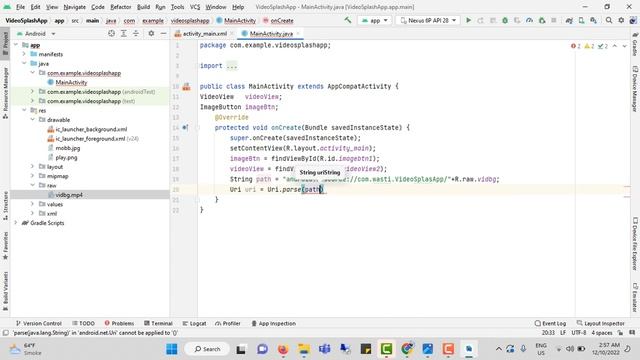Start debugging with the green bug icon
This screenshot has width=640, height=360.
pyautogui.click(x=505, y=20)
